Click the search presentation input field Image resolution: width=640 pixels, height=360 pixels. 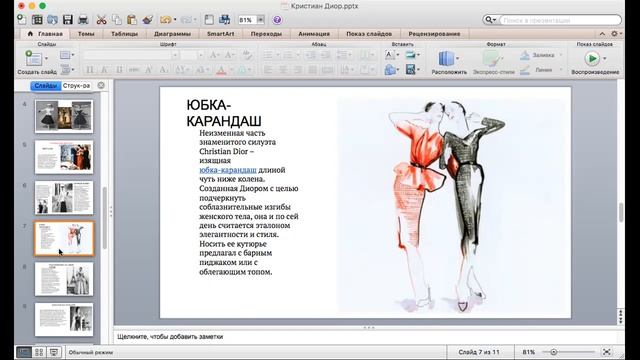(x=561, y=20)
